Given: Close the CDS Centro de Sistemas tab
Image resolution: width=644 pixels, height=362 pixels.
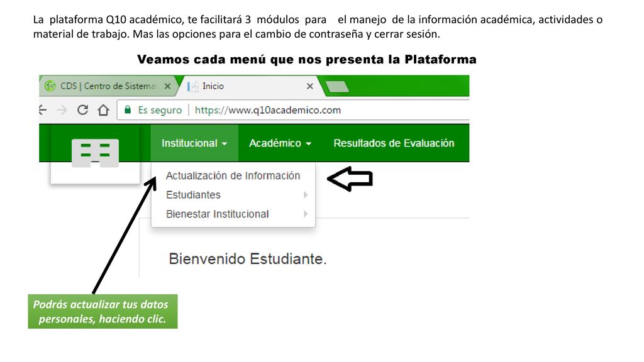Looking at the screenshot, I should pyautogui.click(x=167, y=86).
